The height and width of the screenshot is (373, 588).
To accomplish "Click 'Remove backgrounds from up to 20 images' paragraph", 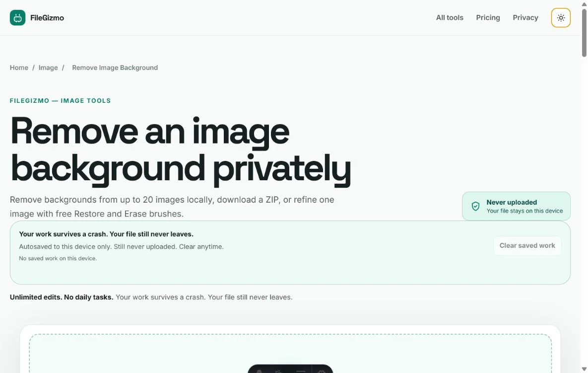I will [x=172, y=207].
